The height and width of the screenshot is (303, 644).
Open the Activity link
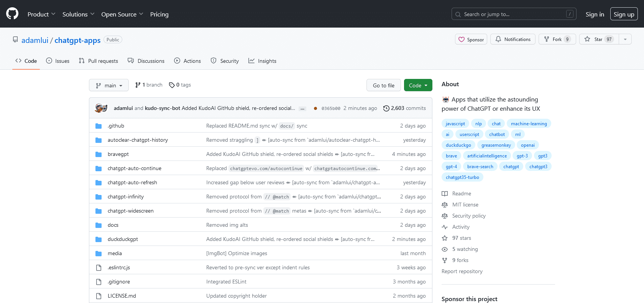(x=456, y=227)
